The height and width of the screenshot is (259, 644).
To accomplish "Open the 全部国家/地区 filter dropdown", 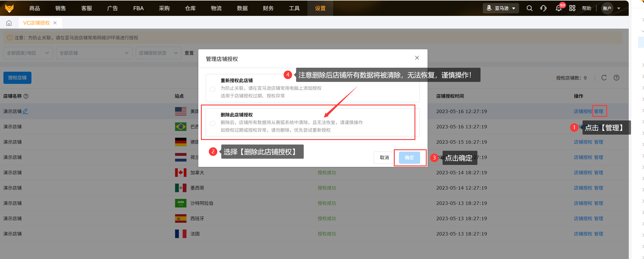I will point(28,53).
